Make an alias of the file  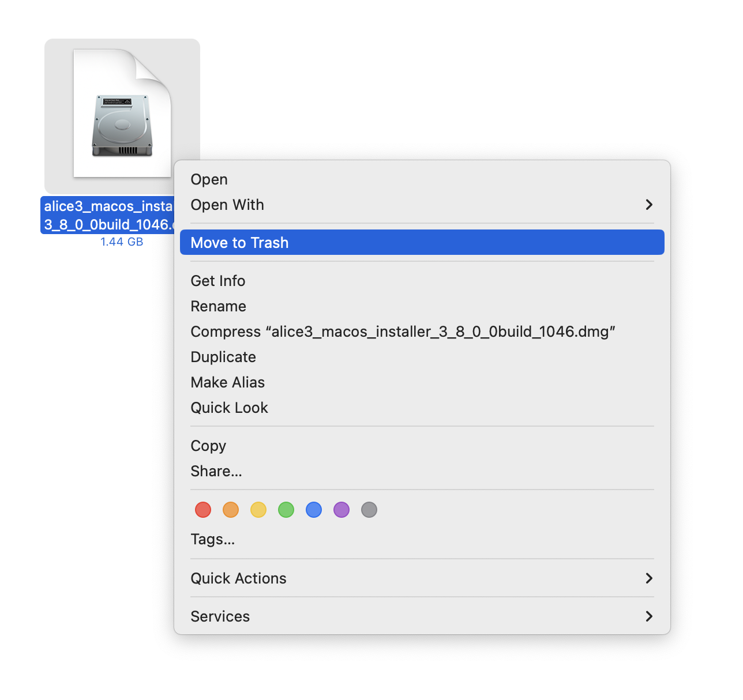point(227,382)
